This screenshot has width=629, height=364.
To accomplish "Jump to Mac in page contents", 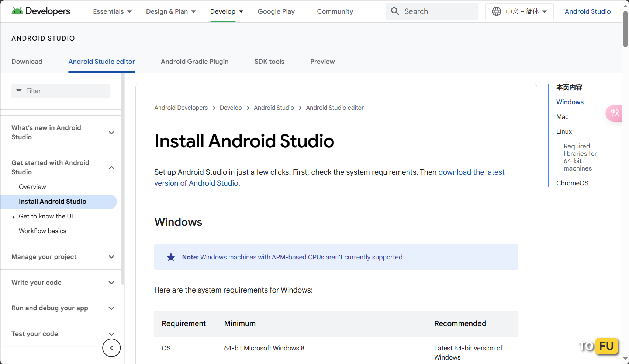I will point(563,117).
